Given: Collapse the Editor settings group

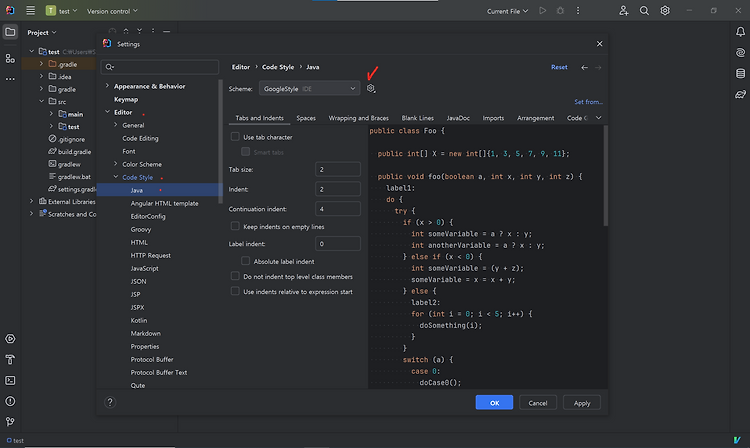Looking at the screenshot, I should point(107,112).
